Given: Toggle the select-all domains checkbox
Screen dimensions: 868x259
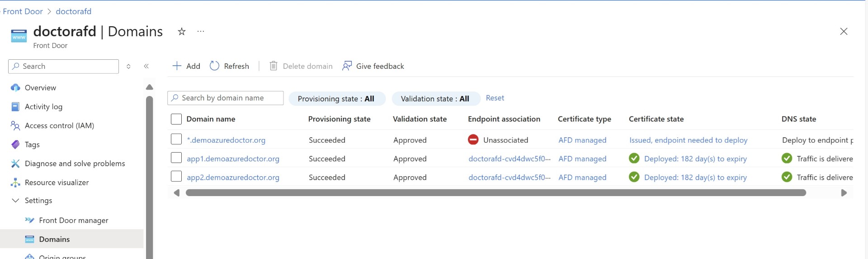Looking at the screenshot, I should coord(176,119).
